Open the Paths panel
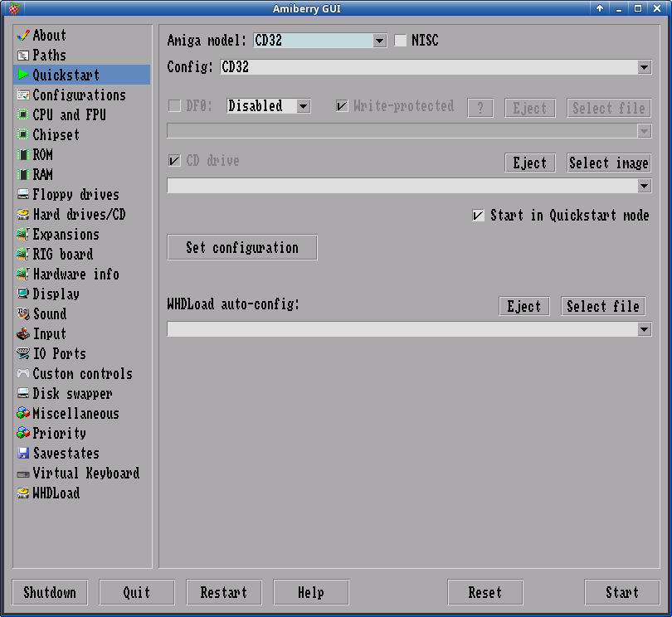The height and width of the screenshot is (617, 672). click(x=81, y=56)
